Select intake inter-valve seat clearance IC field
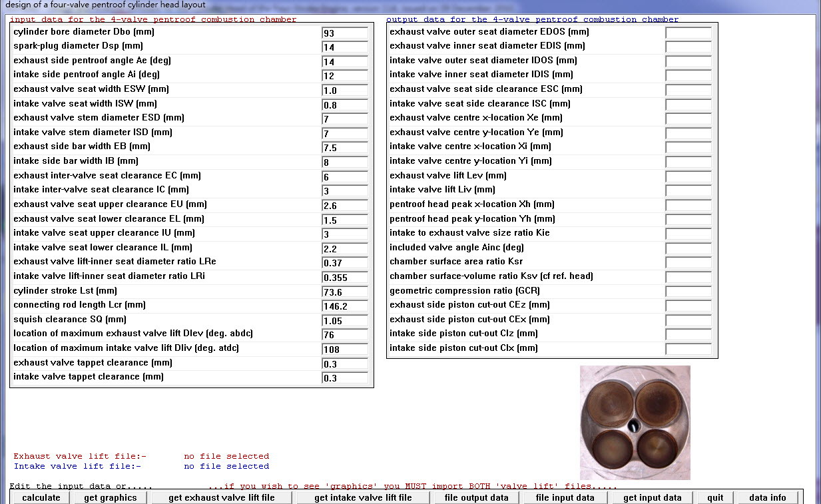821x504 pixels. [x=345, y=191]
